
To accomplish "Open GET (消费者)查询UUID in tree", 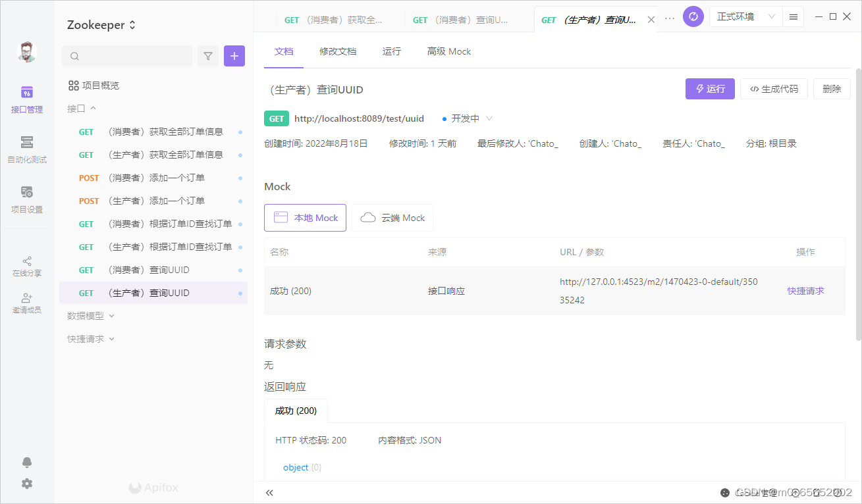I will point(153,270).
